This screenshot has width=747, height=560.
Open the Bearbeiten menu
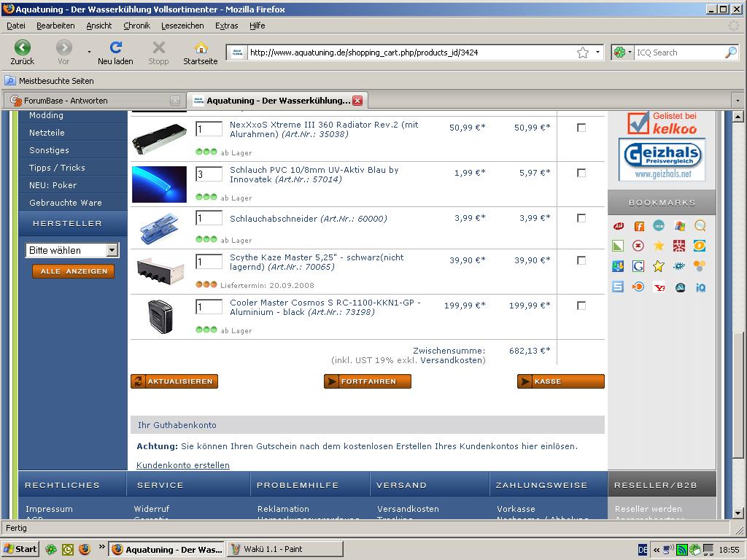[55, 26]
